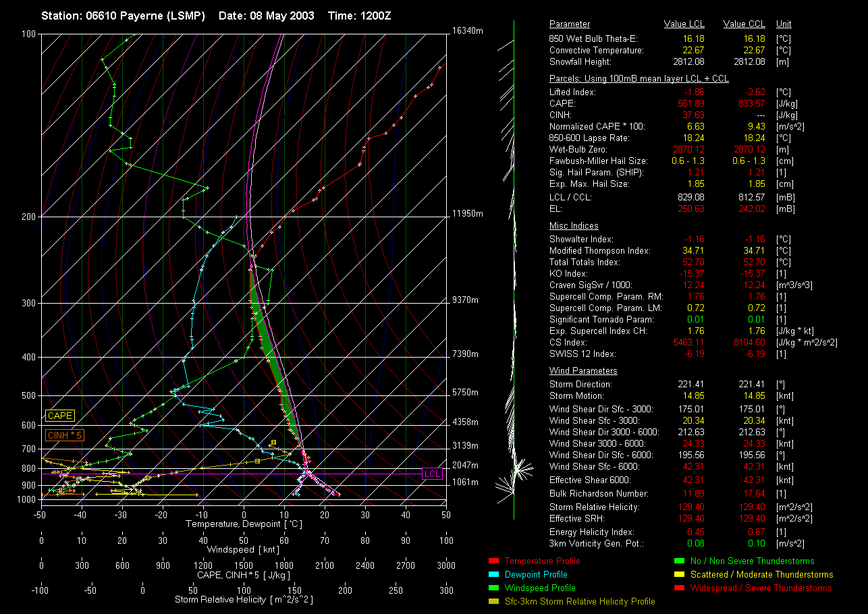868x614 pixels.
Task: Select the Value CCL column header
Action: pyautogui.click(x=744, y=24)
